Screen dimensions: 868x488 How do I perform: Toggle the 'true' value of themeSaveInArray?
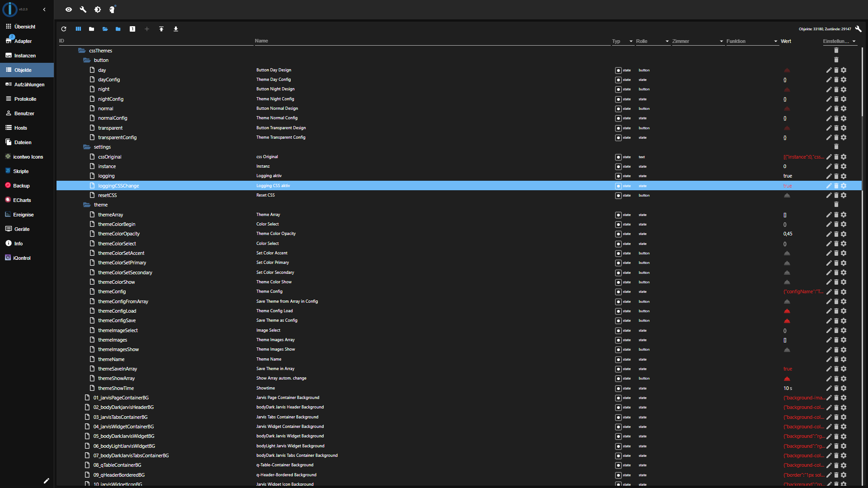[x=788, y=369]
